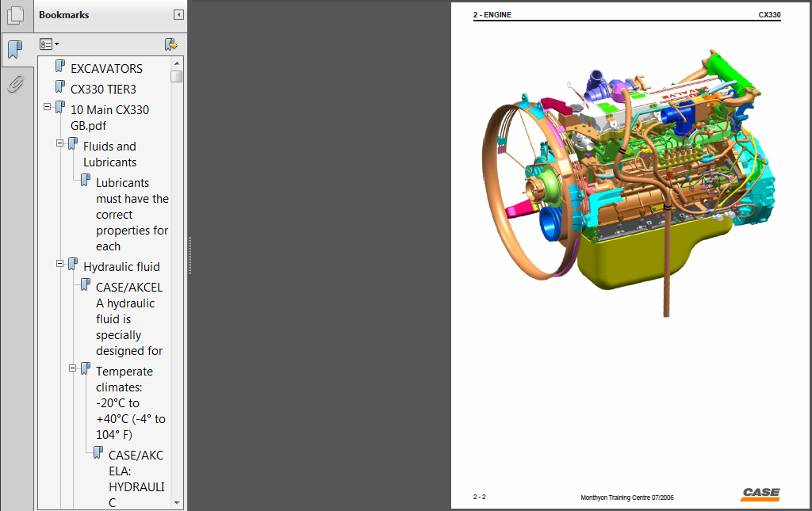
Task: Click bookmarks scrollbar down arrow
Action: [x=177, y=503]
